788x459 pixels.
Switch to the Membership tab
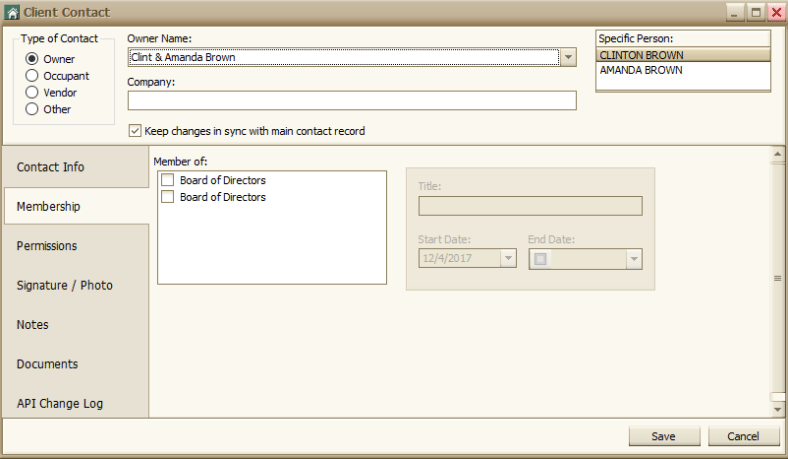[76, 206]
